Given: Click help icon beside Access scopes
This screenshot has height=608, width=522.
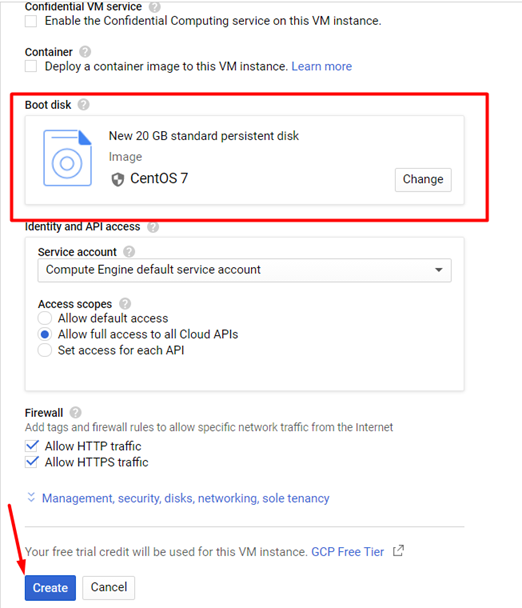Looking at the screenshot, I should (125, 304).
